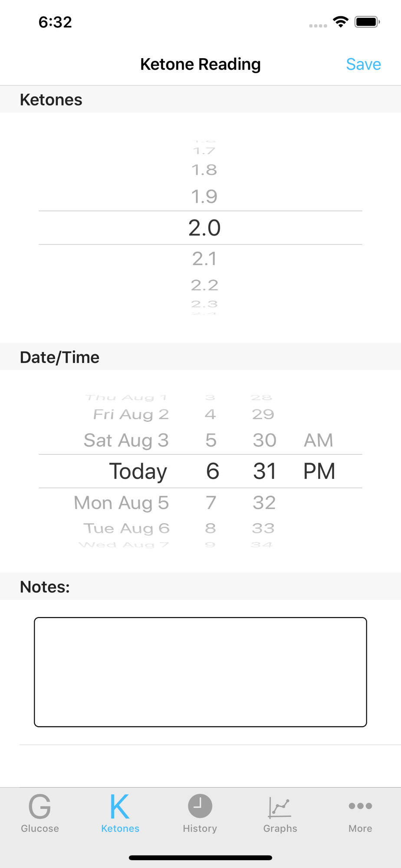Image resolution: width=401 pixels, height=868 pixels.
Task: Open the Glucose tab icon
Action: (40, 807)
